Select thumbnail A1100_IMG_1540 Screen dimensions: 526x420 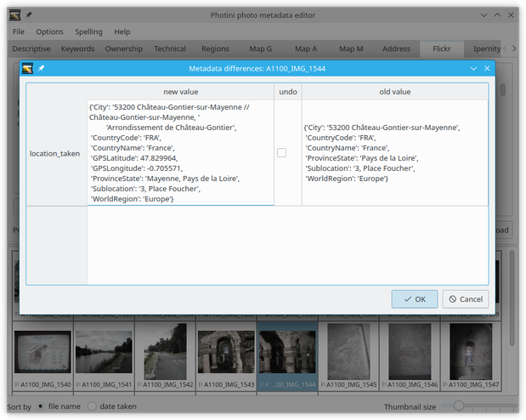coord(42,356)
